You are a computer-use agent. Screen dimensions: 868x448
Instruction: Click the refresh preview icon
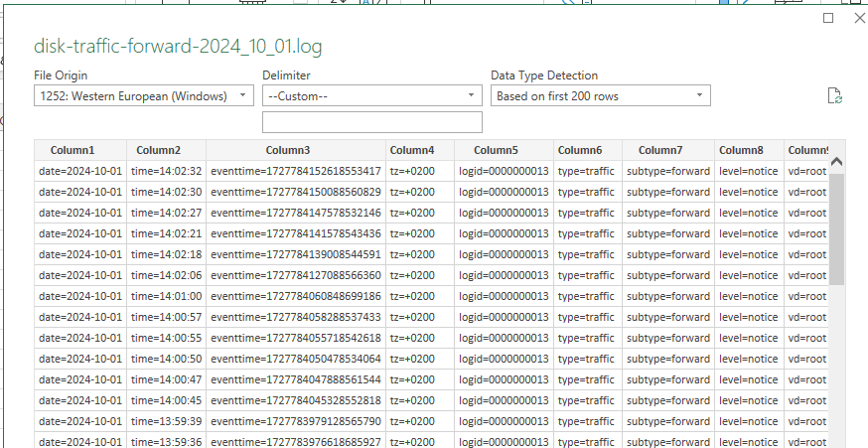(835, 96)
